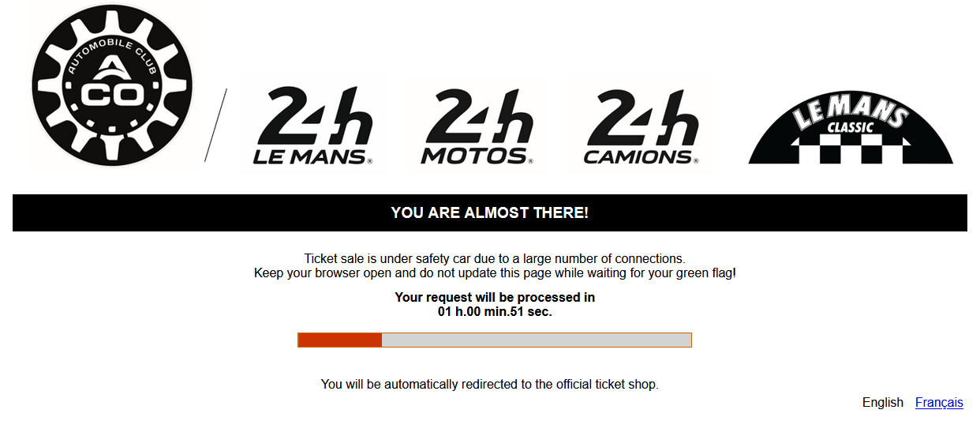The width and height of the screenshot is (980, 421).
Task: Click the ACO Automobile Club gear logo
Action: [113, 85]
